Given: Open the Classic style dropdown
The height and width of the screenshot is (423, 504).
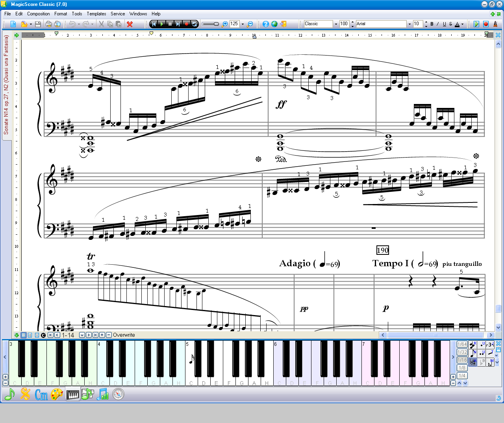Looking at the screenshot, I should [336, 24].
